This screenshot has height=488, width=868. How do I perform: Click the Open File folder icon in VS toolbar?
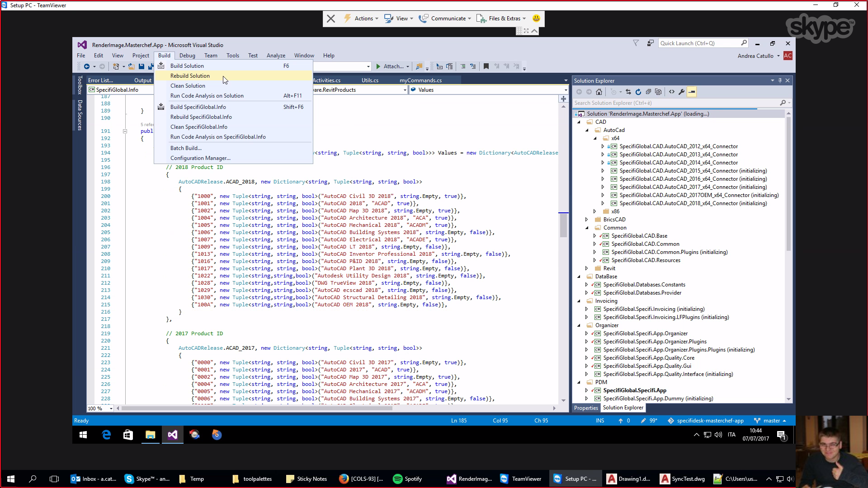click(x=131, y=66)
